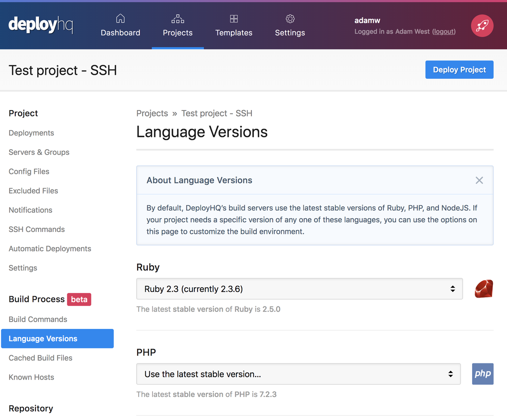Open SSH Commands from the Project menu
The image size is (507, 420).
tap(36, 229)
